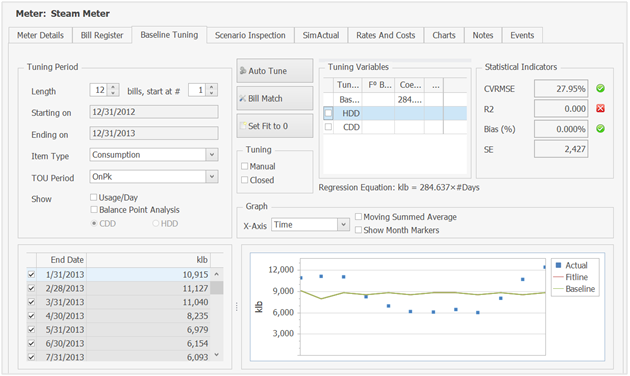The image size is (630, 376).
Task: Check the Manual tuning checkbox
Action: coord(244,166)
